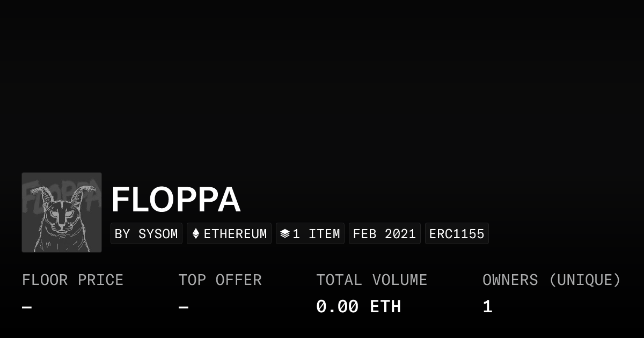The height and width of the screenshot is (338, 644).
Task: Click the ETH unit in total volume
Action: [x=385, y=307]
